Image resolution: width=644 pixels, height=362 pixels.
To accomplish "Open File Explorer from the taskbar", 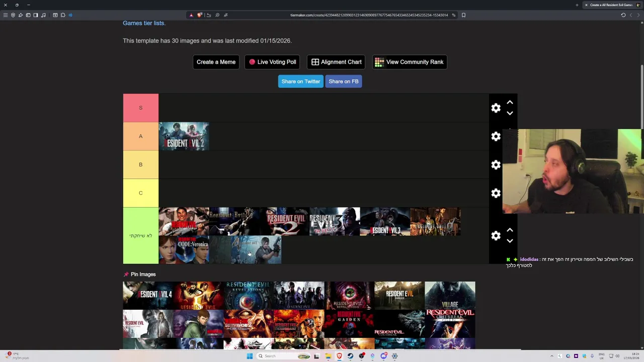I will [328, 356].
